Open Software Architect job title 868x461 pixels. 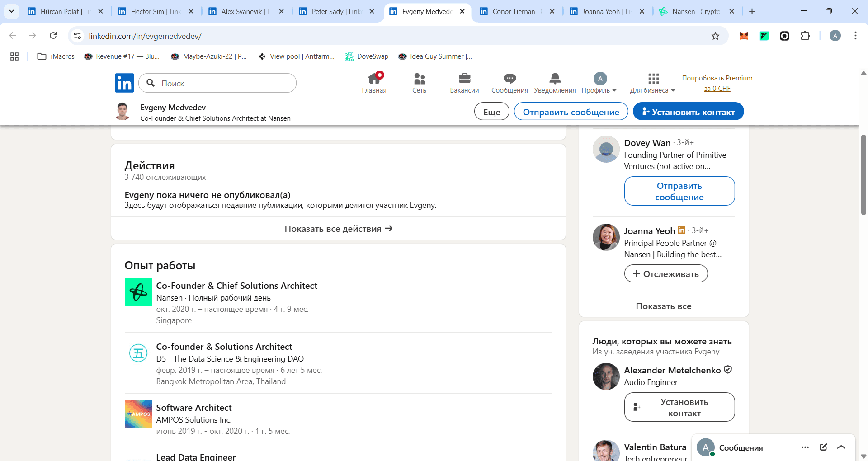tap(194, 408)
